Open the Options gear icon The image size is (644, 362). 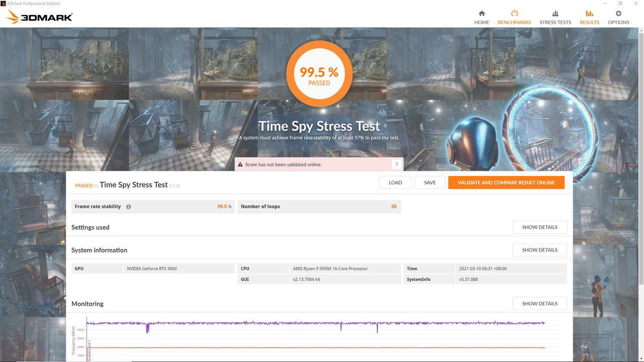pos(618,14)
